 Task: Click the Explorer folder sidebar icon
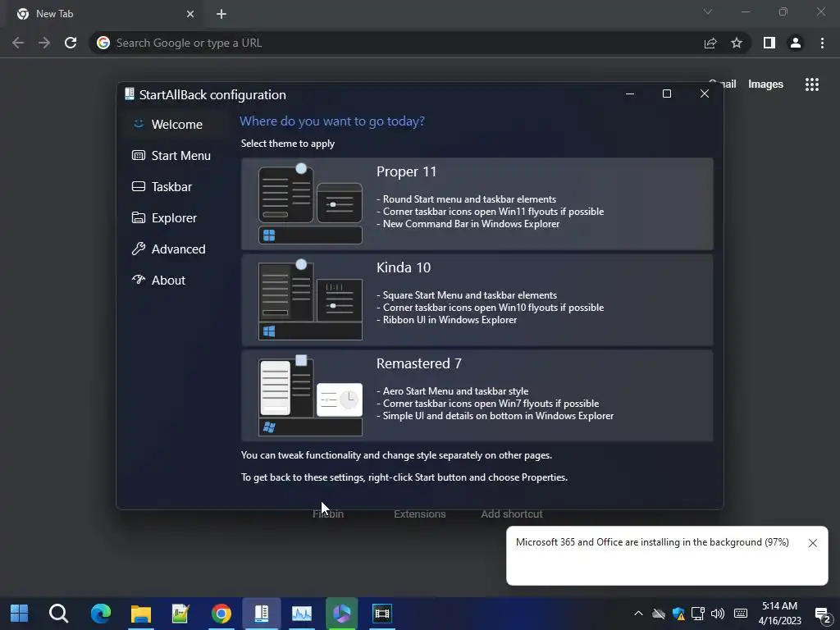(138, 217)
